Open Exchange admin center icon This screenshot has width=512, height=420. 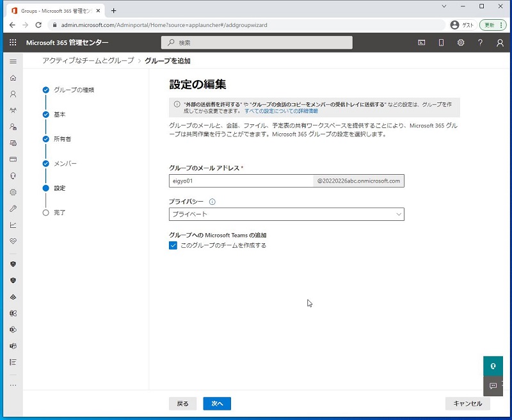coord(13,313)
